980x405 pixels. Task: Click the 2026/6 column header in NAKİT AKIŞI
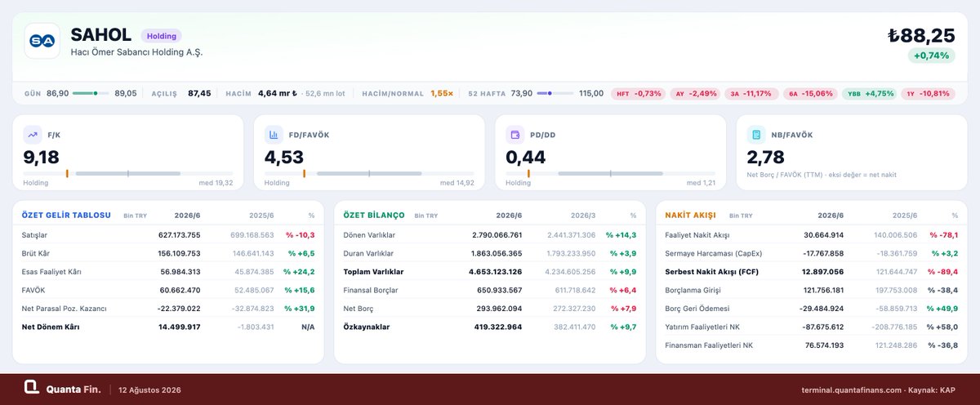(x=830, y=216)
